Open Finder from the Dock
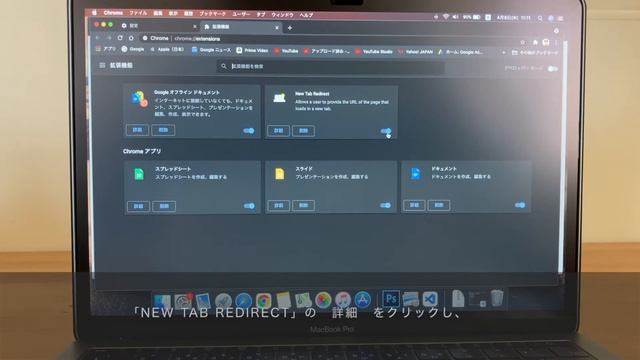 162,301
